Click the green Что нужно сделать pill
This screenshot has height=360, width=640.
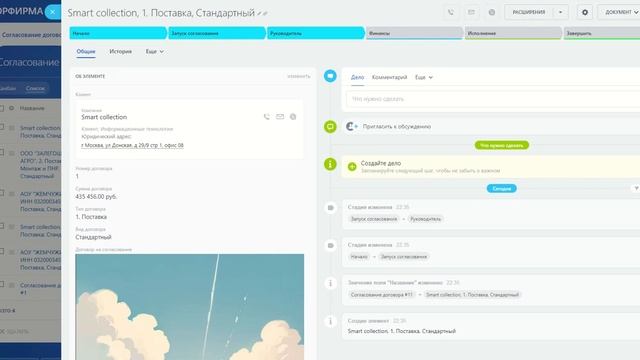[502, 145]
